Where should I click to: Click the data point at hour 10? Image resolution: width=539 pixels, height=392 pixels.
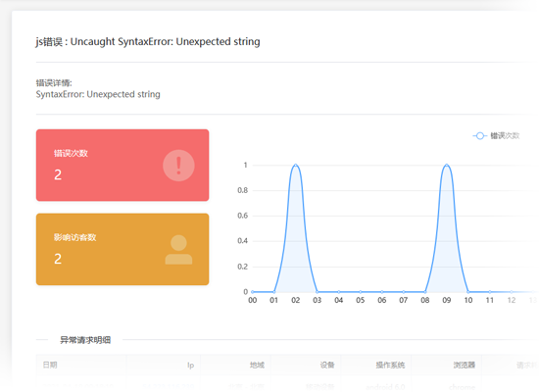[468, 292]
